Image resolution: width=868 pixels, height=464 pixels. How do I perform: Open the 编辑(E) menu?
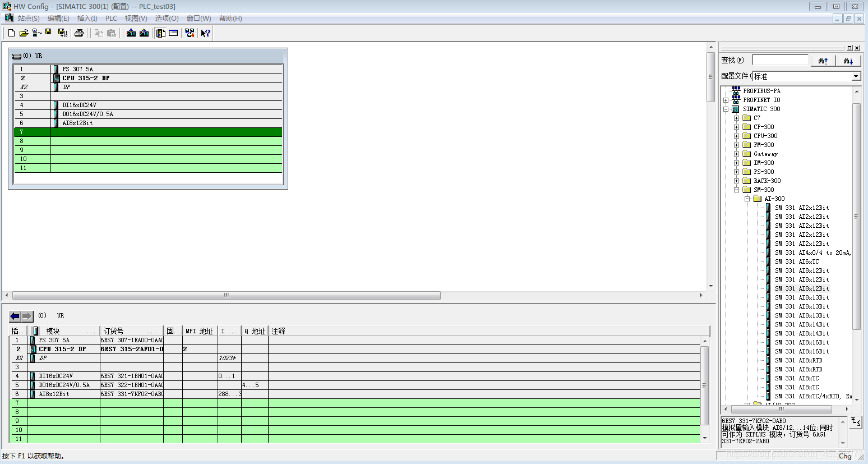coord(58,19)
